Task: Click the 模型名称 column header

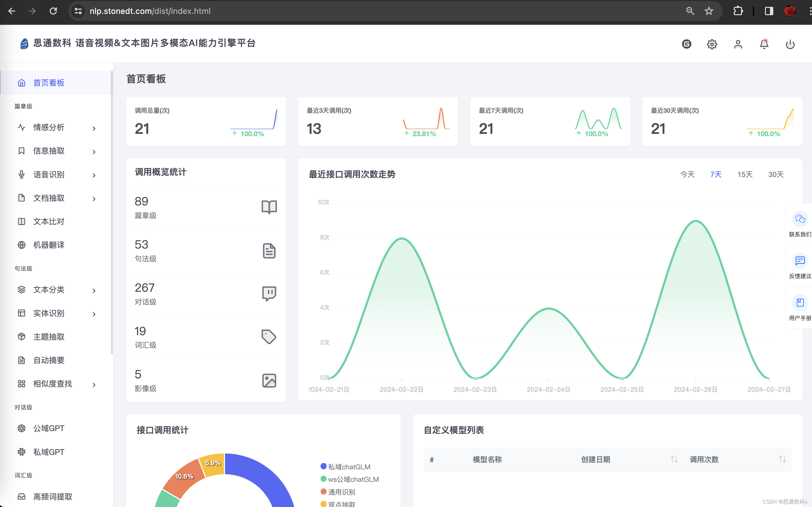Action: [487, 459]
